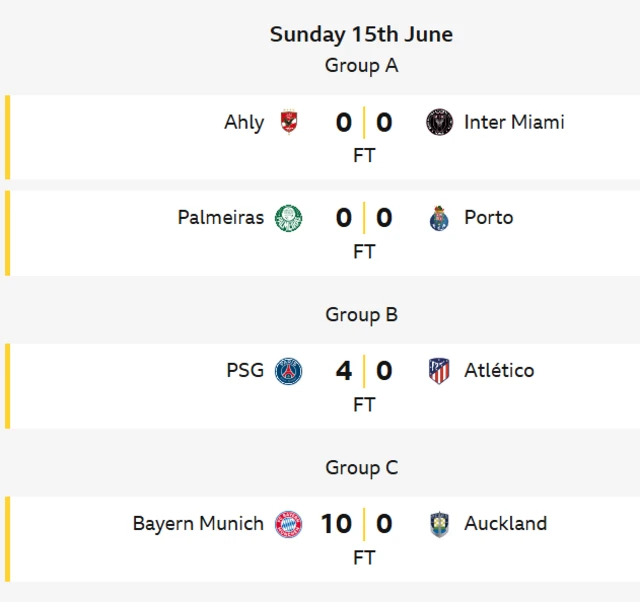Open the Bayern Munich team name
Viewport: 640px width, 602px height.
[198, 524]
